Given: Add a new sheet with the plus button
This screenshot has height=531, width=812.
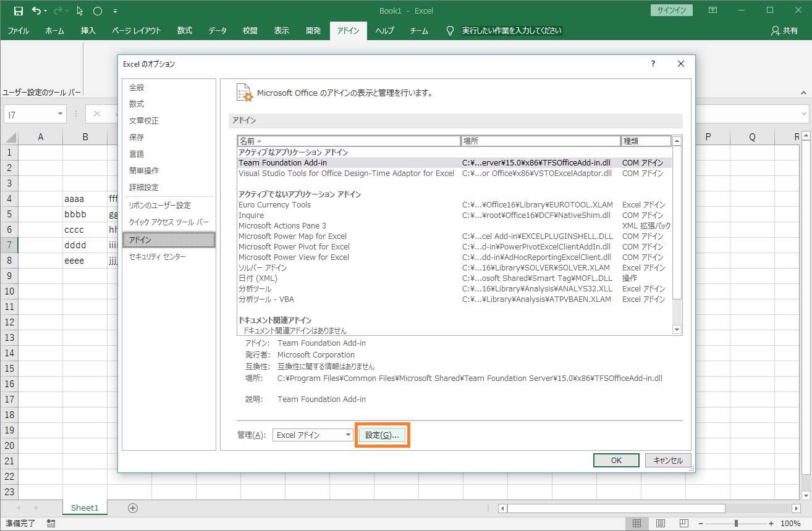Looking at the screenshot, I should click(132, 508).
